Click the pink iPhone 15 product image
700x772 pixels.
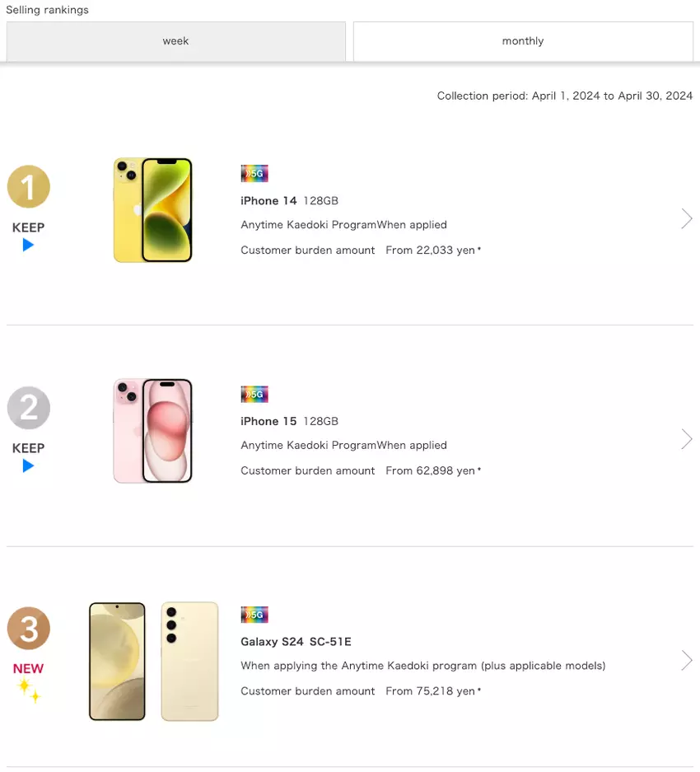152,431
